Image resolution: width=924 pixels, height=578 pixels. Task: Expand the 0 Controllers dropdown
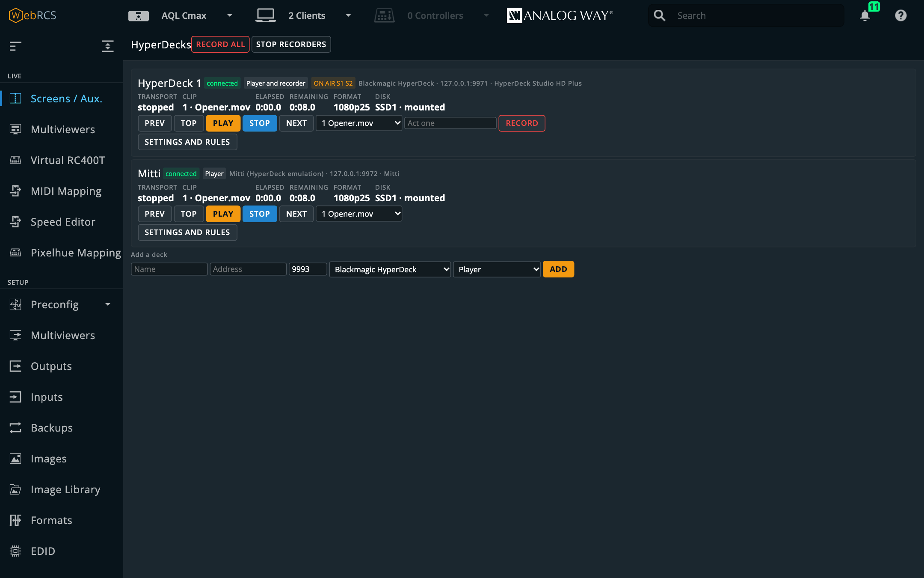[x=486, y=16]
